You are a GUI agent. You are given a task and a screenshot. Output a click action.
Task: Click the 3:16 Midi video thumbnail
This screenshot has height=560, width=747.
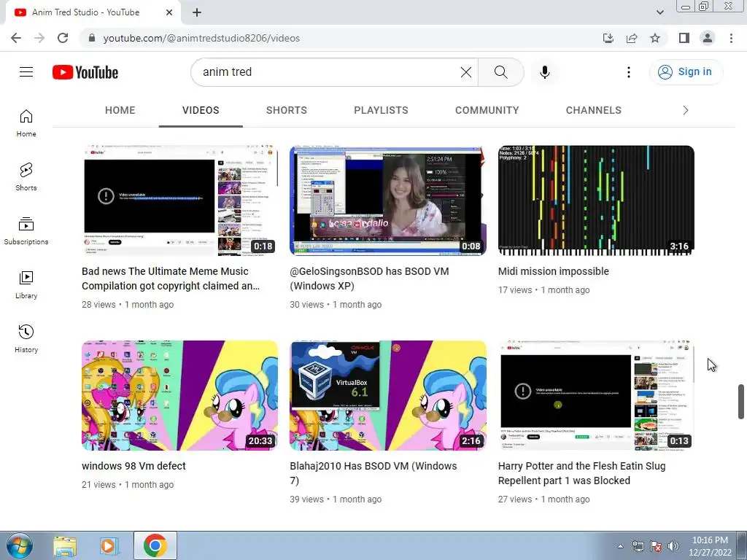coord(596,201)
